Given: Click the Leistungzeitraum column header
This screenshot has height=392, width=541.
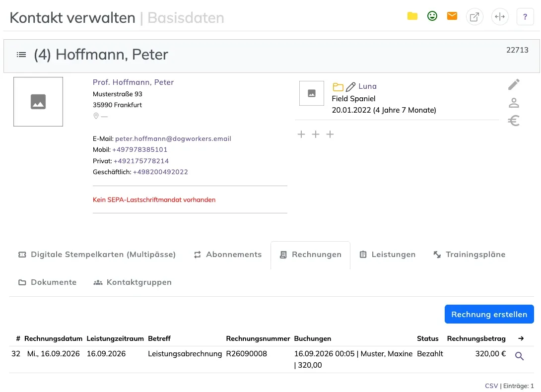Looking at the screenshot, I should click(115, 338).
